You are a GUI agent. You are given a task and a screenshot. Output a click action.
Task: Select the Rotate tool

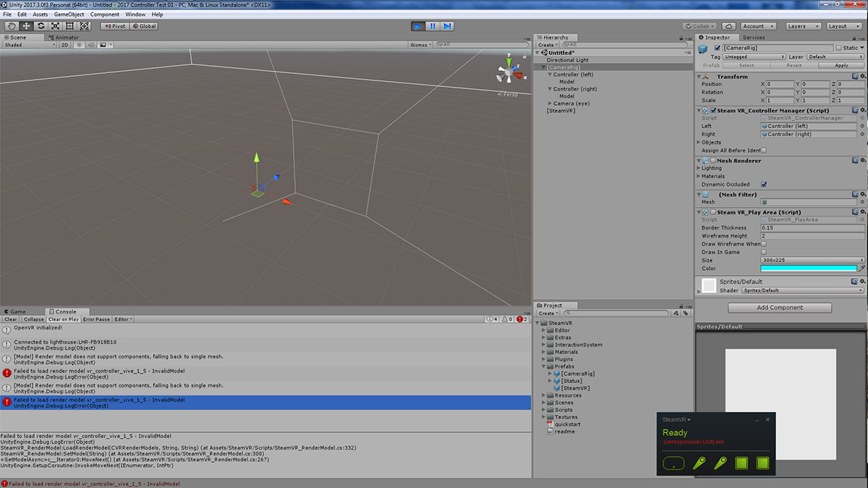pos(41,26)
